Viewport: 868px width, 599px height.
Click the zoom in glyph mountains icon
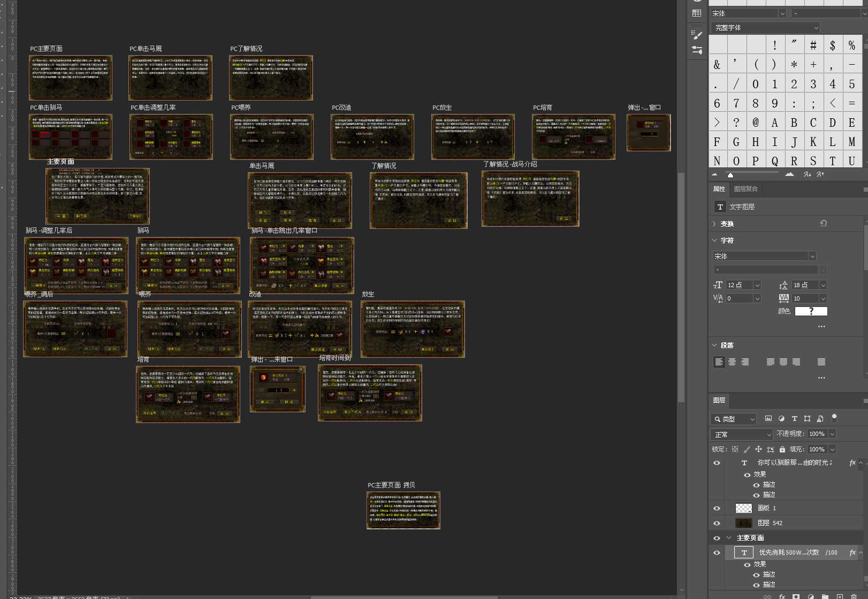point(789,174)
